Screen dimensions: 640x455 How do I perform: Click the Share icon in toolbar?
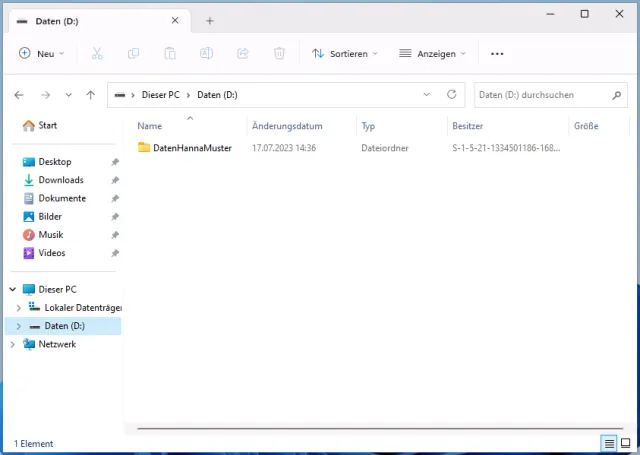(243, 53)
